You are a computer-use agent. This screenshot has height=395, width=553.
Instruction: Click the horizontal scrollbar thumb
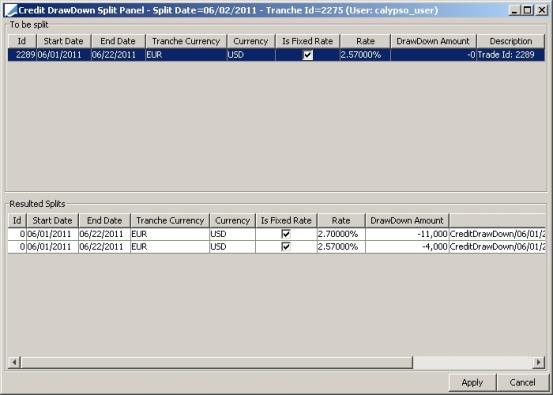coord(217,362)
